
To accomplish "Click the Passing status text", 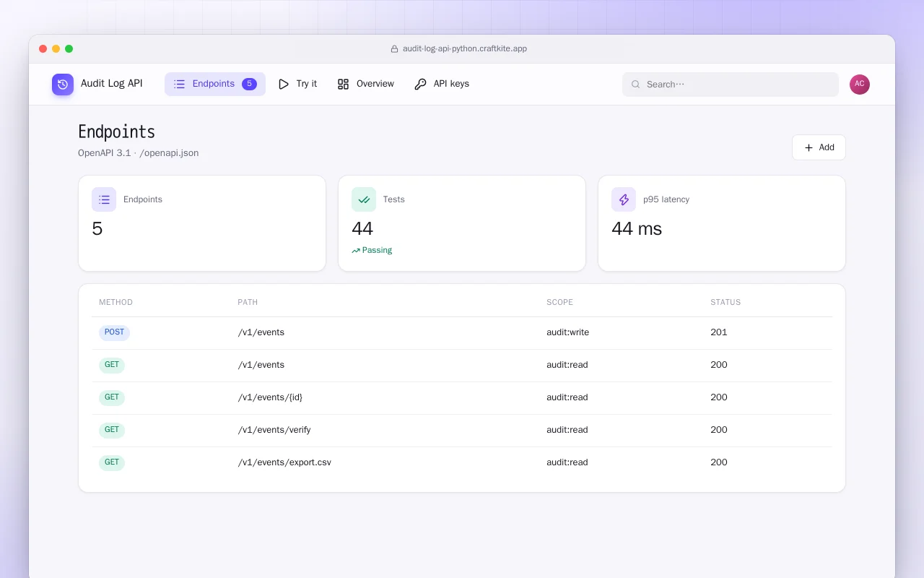I will pyautogui.click(x=377, y=250).
